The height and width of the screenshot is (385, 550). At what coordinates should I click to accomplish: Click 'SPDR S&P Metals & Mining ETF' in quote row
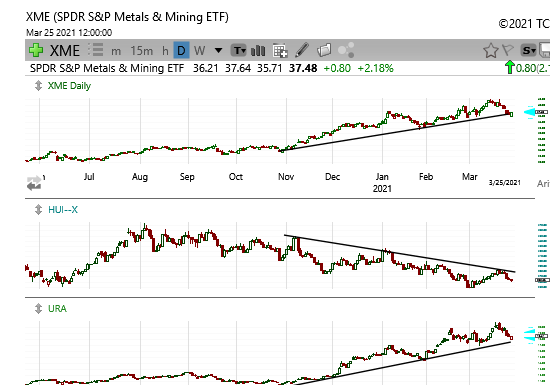tap(107, 68)
